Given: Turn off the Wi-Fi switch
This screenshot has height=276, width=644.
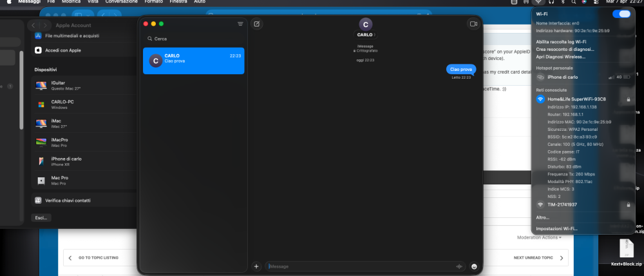Looking at the screenshot, I should (621, 14).
